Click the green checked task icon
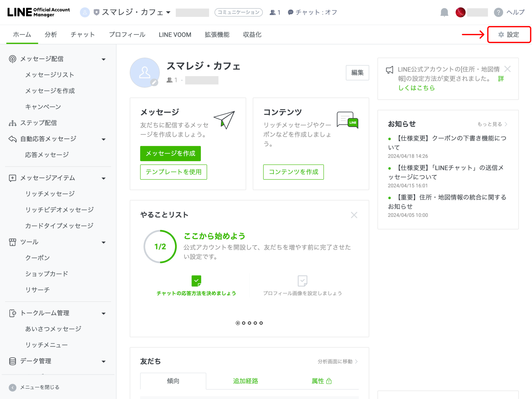Image resolution: width=532 pixels, height=399 pixels. click(196, 281)
